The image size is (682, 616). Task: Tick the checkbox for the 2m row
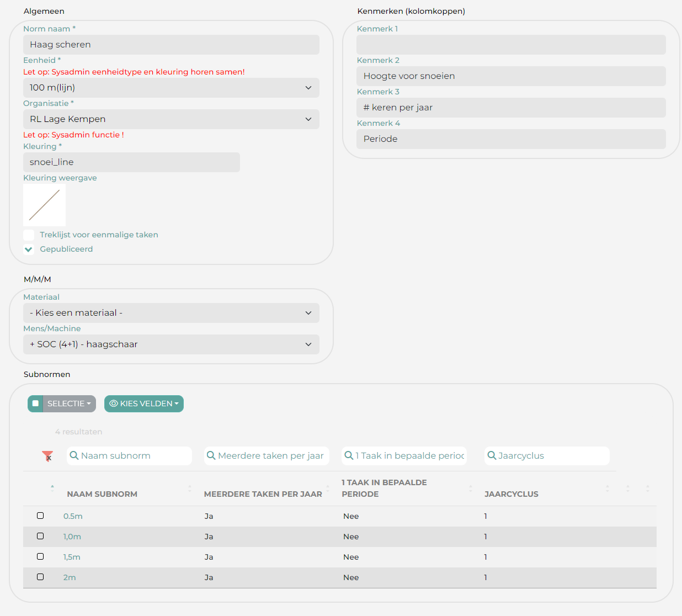tap(40, 577)
